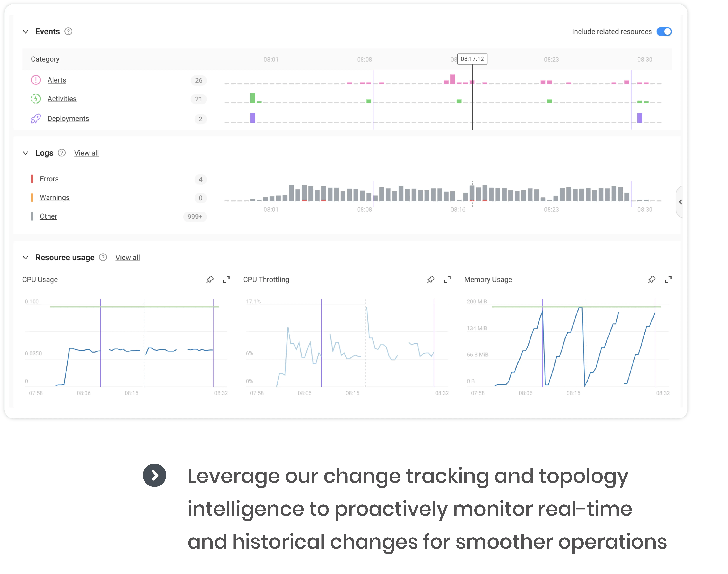Expand the Events section
Viewport: 728px width, 574px height.
coord(25,31)
